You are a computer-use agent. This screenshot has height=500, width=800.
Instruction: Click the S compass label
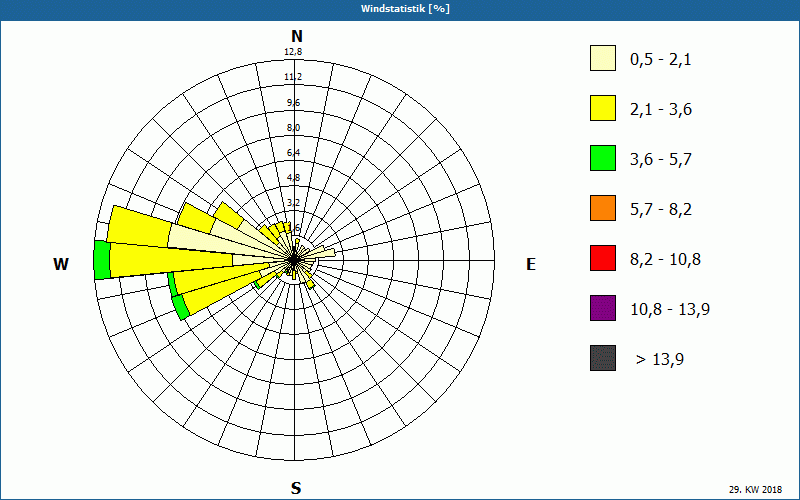point(296,488)
